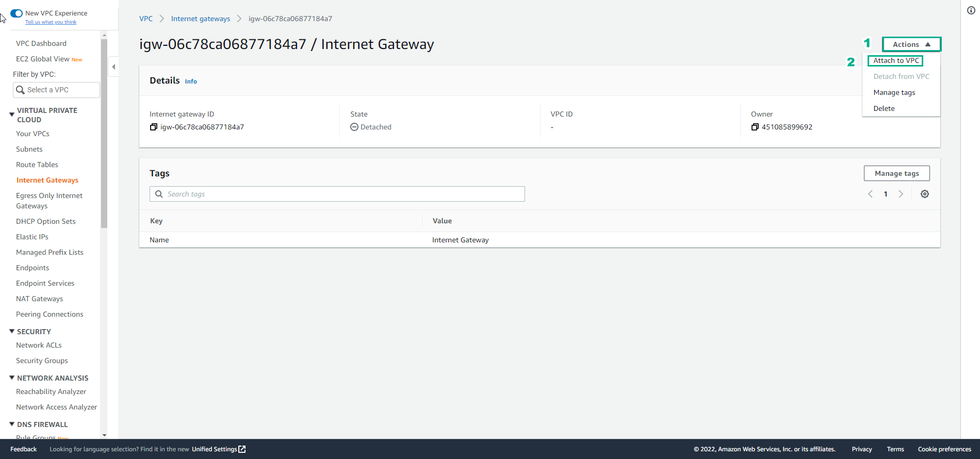The image size is (980, 459).
Task: Go to NAT Gateways
Action: click(x=40, y=299)
